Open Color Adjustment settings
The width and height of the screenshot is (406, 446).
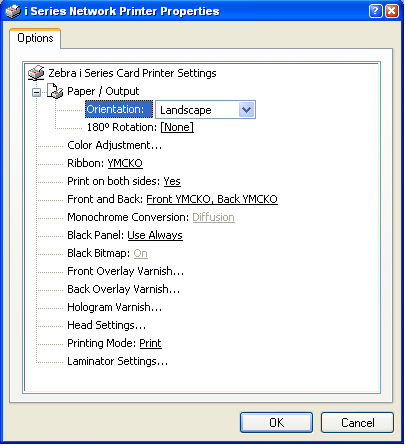tap(115, 145)
